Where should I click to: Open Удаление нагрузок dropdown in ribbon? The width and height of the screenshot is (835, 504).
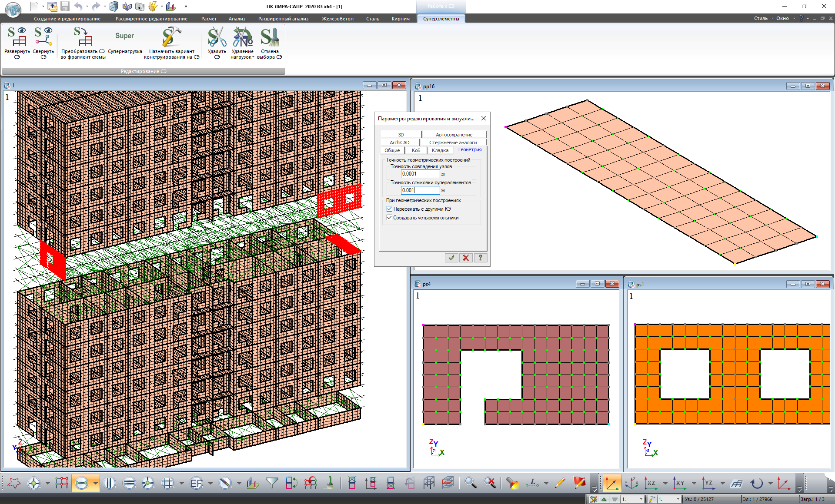tap(253, 57)
